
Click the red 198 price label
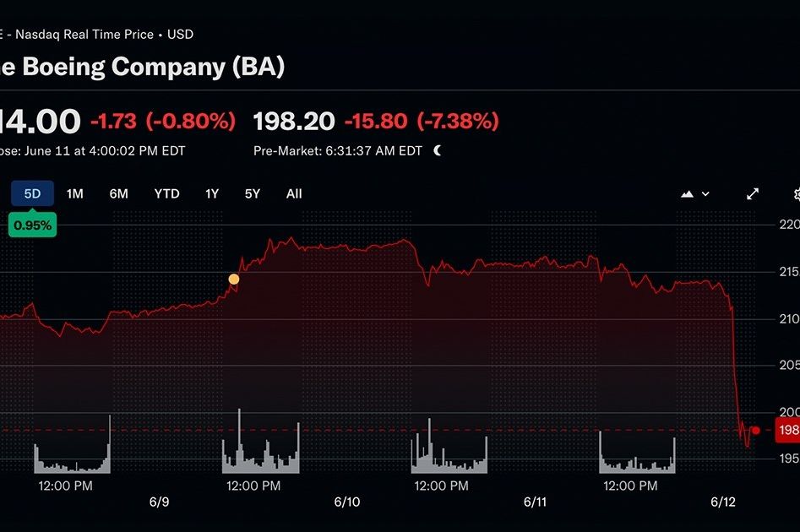[x=787, y=431]
